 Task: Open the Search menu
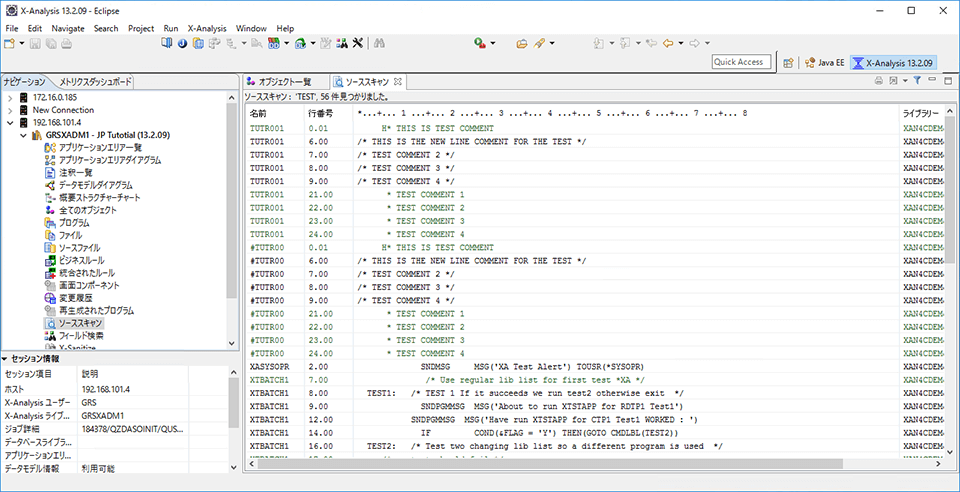106,28
